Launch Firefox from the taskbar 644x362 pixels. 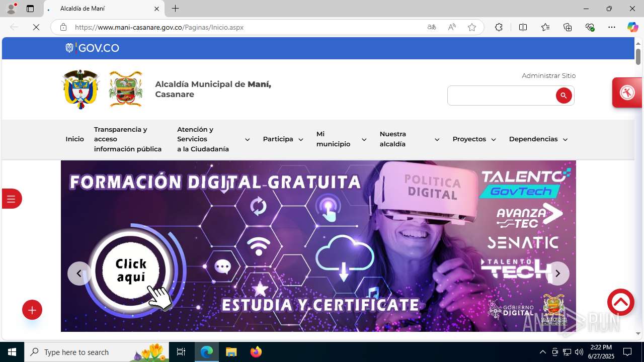point(256,352)
